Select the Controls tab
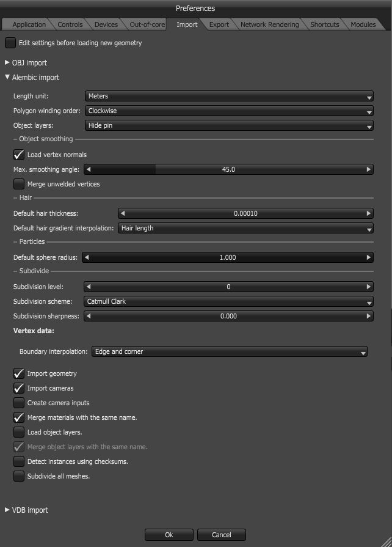Screen dimensions: 392x547 70,24
